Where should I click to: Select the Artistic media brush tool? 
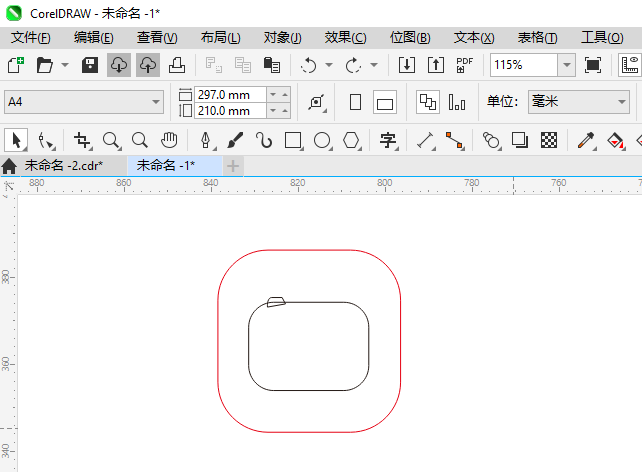coord(235,140)
